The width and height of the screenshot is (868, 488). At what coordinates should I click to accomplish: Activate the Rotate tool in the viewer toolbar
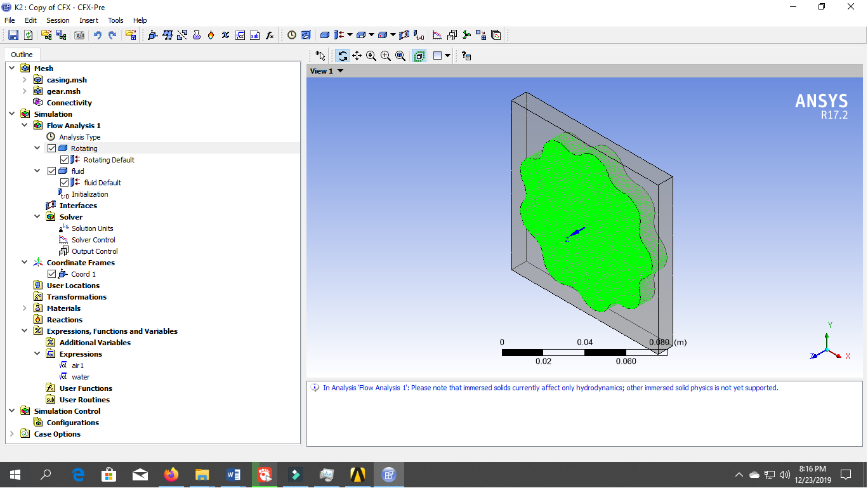(x=343, y=56)
